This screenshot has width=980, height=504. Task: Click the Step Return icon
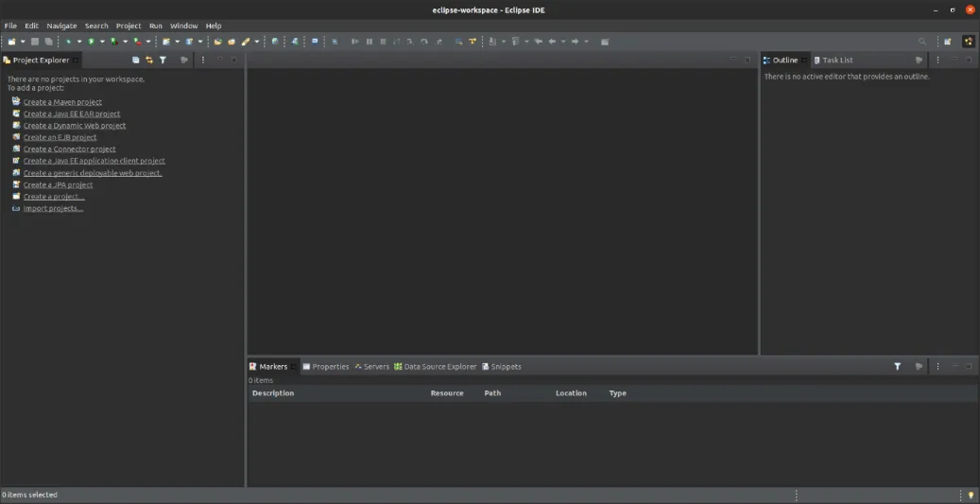[x=438, y=42]
